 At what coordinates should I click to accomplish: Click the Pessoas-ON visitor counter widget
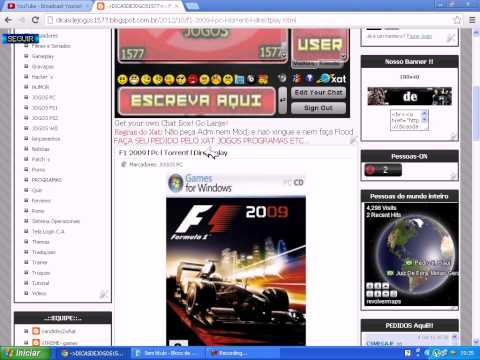tap(383, 170)
